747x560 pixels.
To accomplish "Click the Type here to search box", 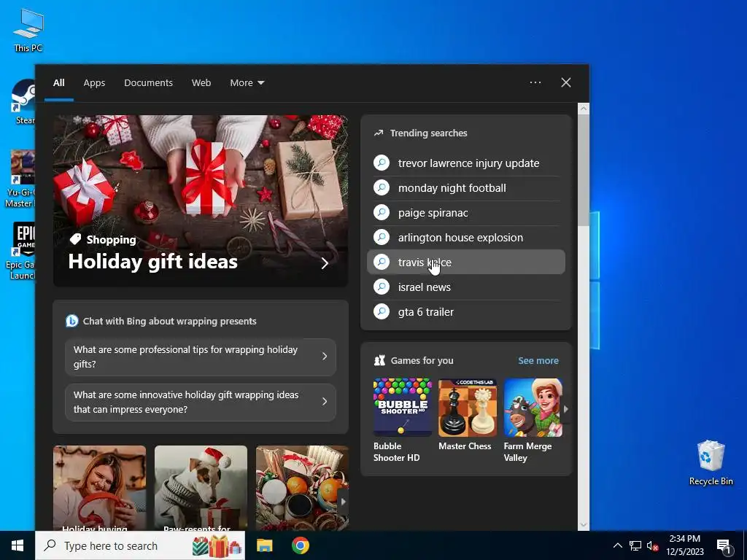I will (x=140, y=545).
